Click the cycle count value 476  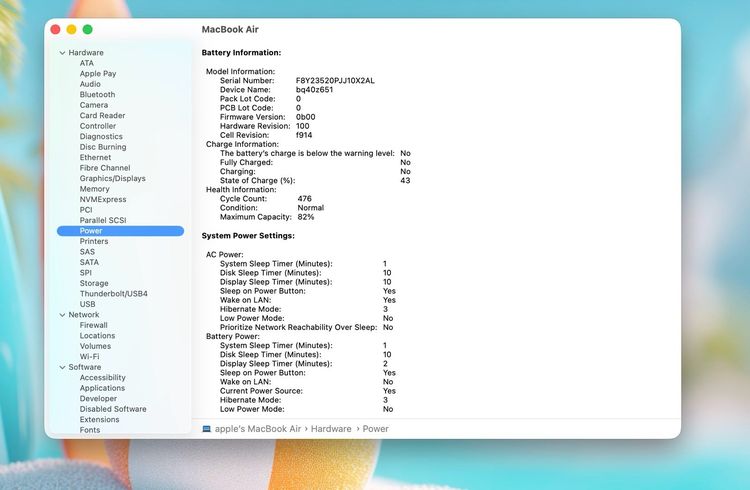tap(304, 199)
